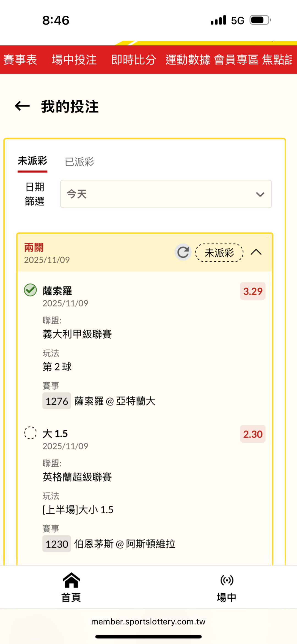Tap the 2.30 odds badge
The height and width of the screenshot is (644, 297).
[x=253, y=434]
